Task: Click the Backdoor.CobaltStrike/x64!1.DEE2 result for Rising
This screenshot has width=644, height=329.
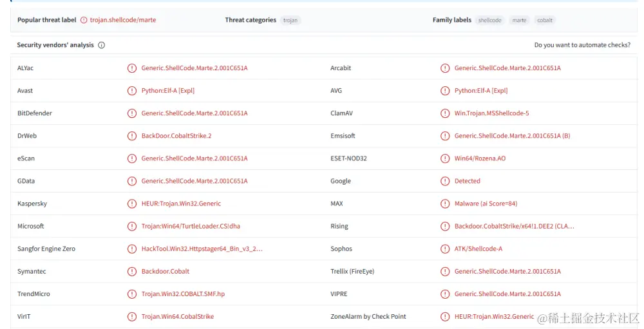Action: pos(514,227)
